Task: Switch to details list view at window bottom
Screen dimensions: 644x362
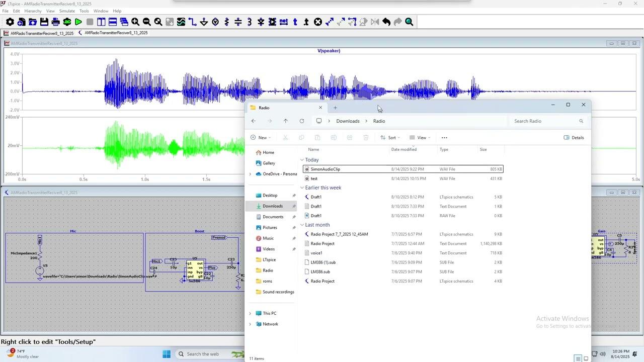Action: [x=578, y=358]
